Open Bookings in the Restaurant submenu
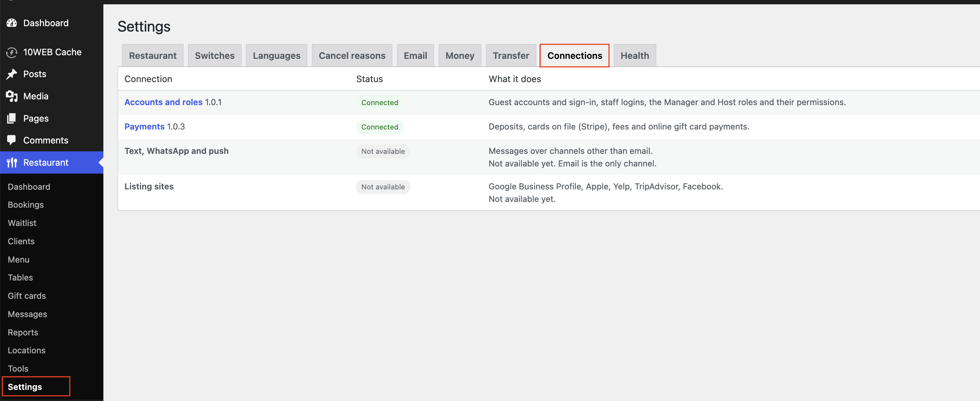This screenshot has height=401, width=980. (x=25, y=204)
